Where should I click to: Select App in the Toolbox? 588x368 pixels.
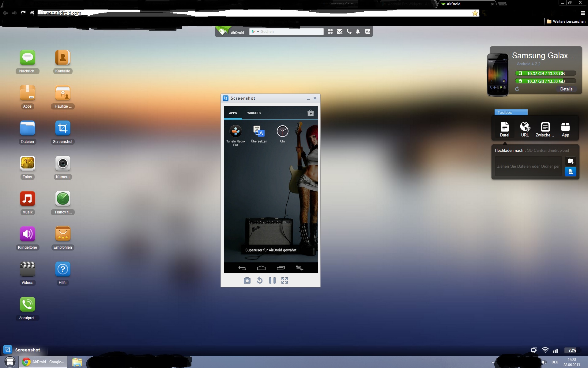click(x=565, y=129)
